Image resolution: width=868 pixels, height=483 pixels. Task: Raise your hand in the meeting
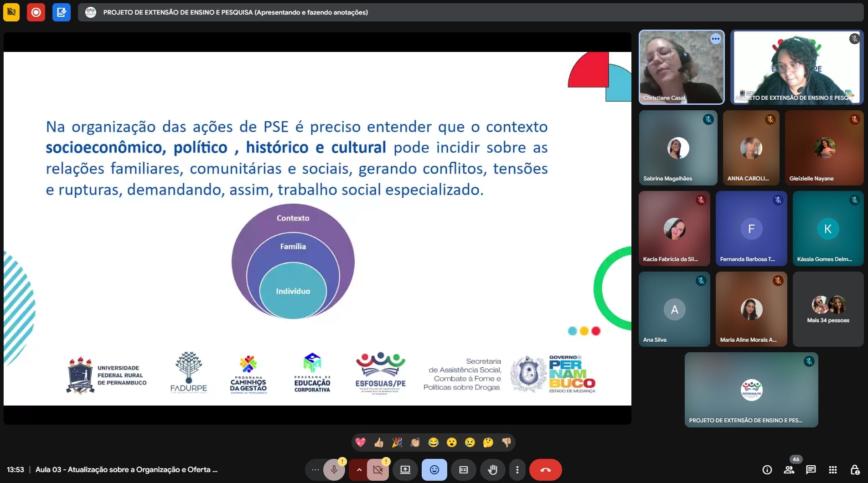(493, 470)
